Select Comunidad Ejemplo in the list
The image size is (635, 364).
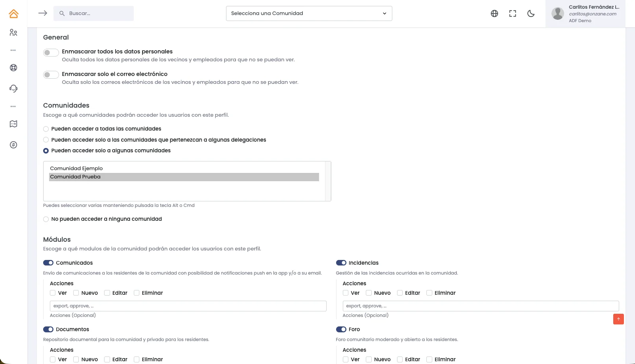tap(184, 169)
